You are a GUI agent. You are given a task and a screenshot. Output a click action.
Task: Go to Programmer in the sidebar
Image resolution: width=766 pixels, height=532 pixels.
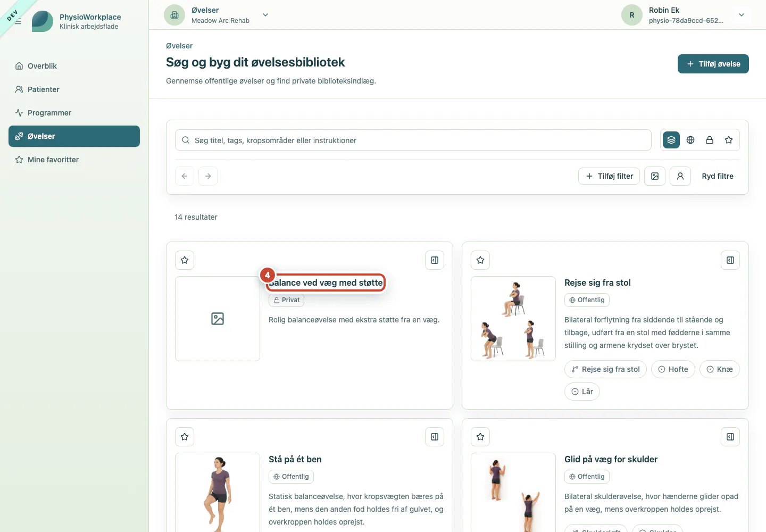click(x=74, y=113)
